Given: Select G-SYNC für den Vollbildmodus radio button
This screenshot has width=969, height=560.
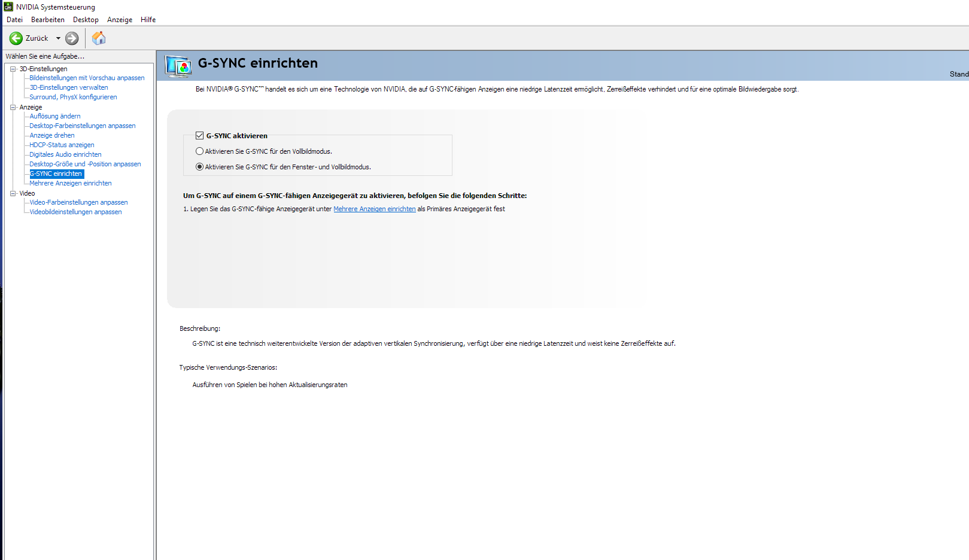Looking at the screenshot, I should 200,151.
